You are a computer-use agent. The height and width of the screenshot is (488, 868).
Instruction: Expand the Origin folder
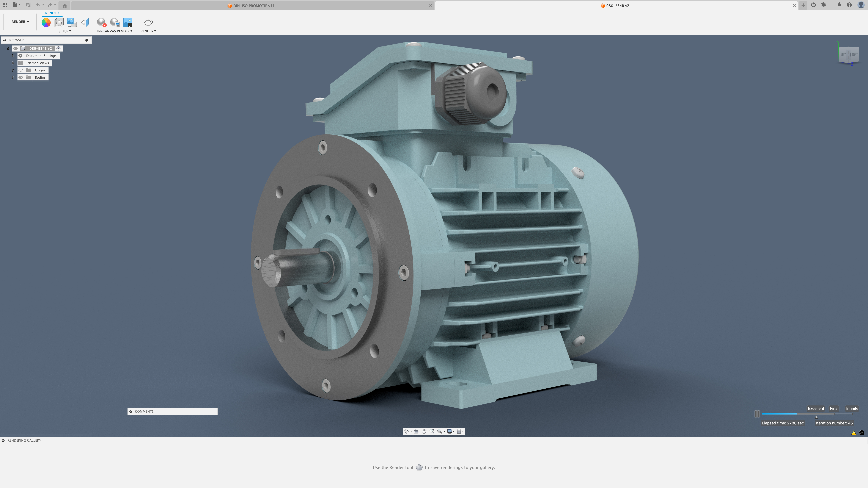13,70
